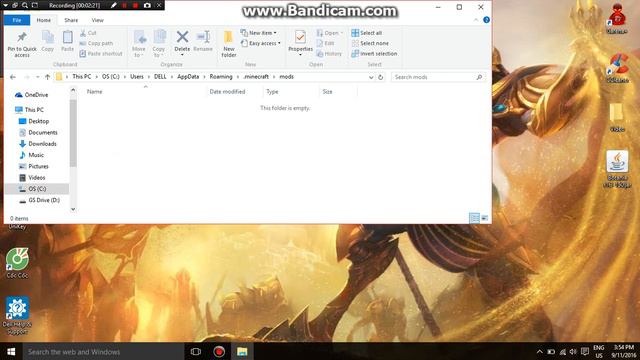The image size is (640, 360).
Task: Click Open in ribbon Open group
Action: pos(330,33)
